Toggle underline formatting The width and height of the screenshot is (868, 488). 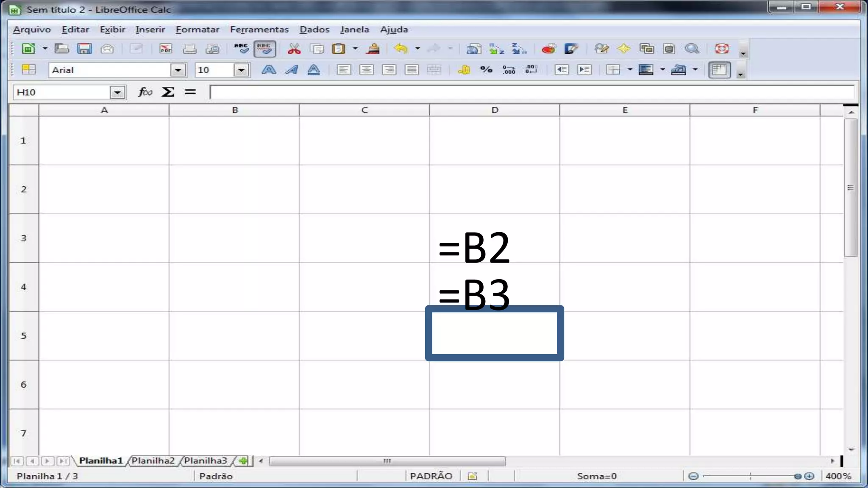314,69
